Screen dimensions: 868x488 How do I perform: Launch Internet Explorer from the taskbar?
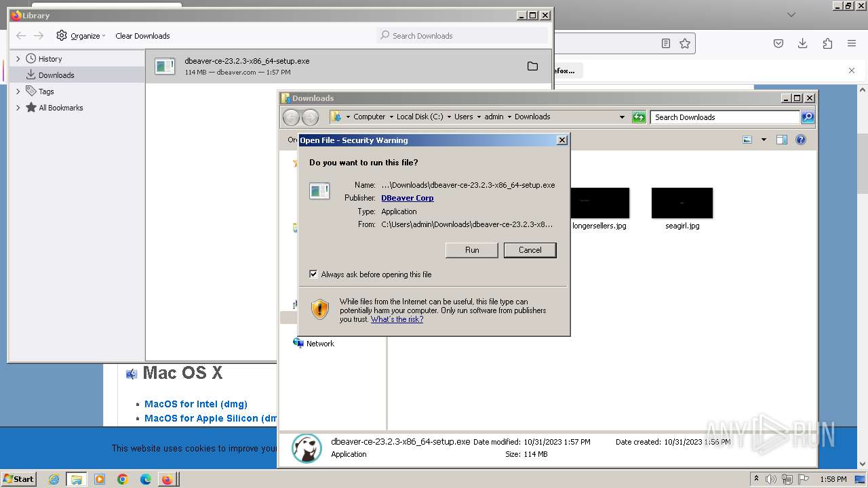[x=54, y=479]
